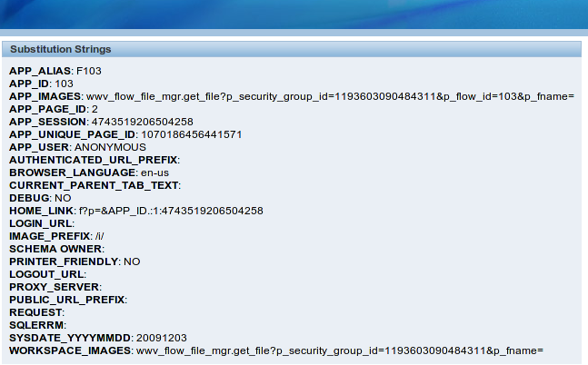Viewport: 588px width, 365px height.
Task: Click the BROWSER_LANGUAGE value en-us
Action: (x=154, y=173)
